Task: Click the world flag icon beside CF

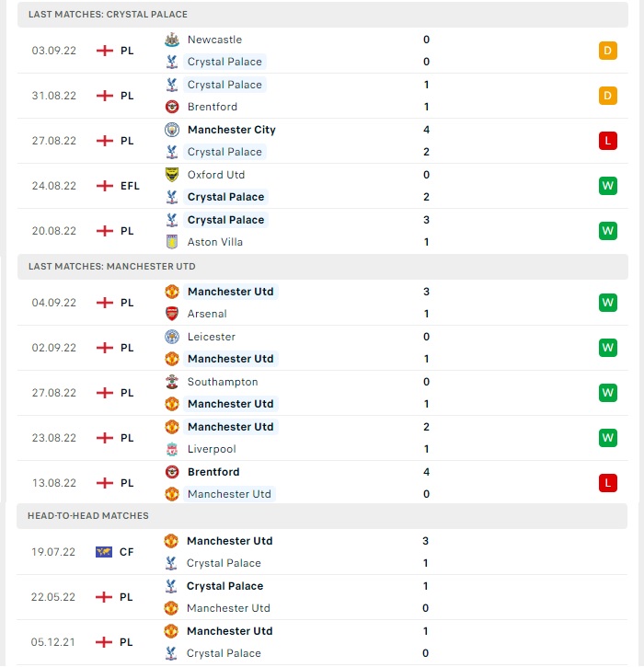Action: click(104, 552)
